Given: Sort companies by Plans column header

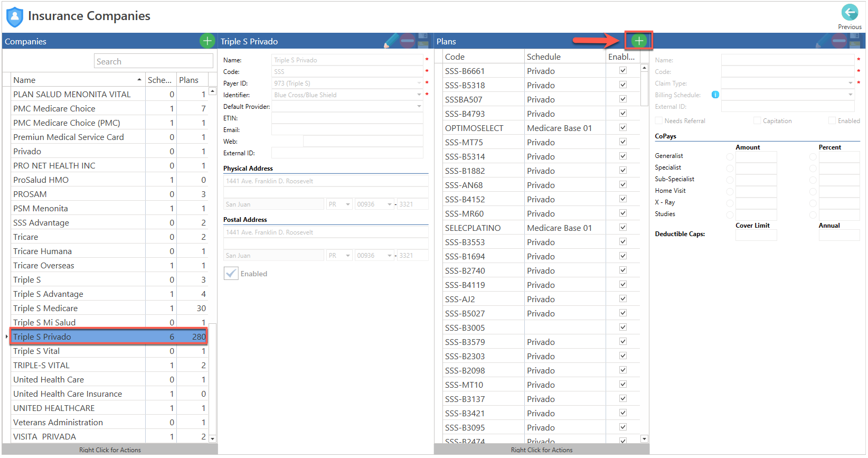Looking at the screenshot, I should click(192, 80).
